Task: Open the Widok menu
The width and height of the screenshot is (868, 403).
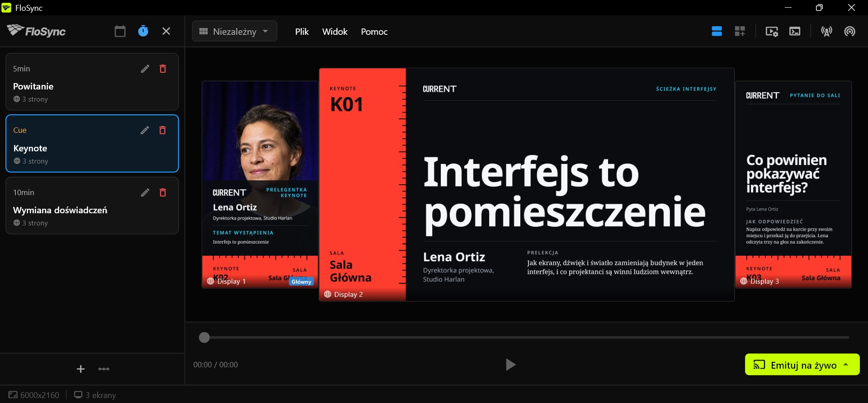Action: (x=335, y=32)
